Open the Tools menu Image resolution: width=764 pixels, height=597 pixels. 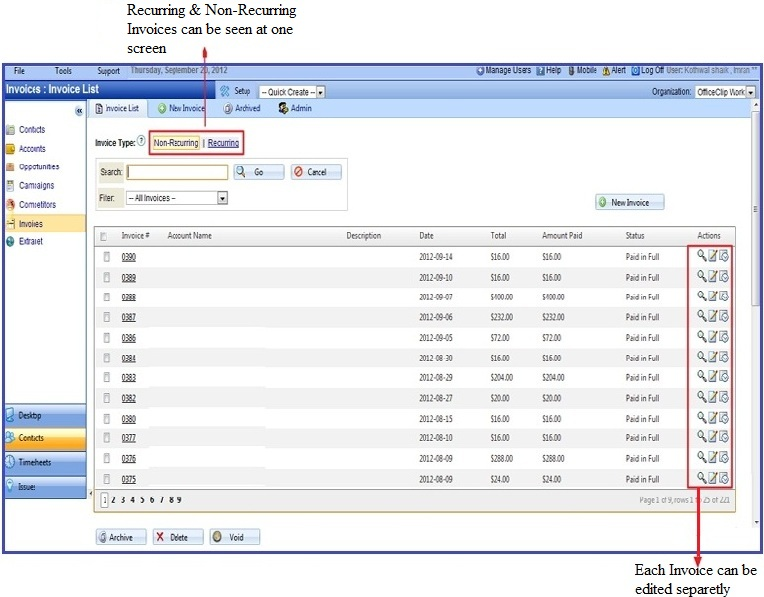coord(63,71)
